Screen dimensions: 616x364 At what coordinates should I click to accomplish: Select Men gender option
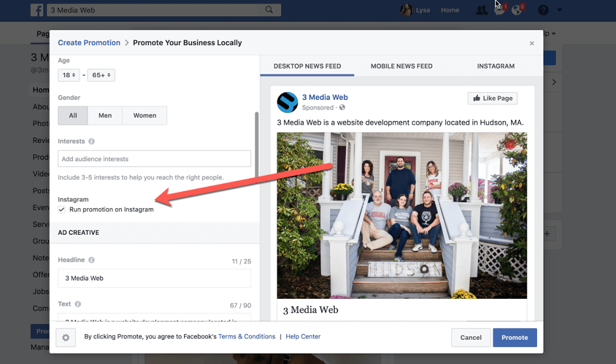coord(105,115)
